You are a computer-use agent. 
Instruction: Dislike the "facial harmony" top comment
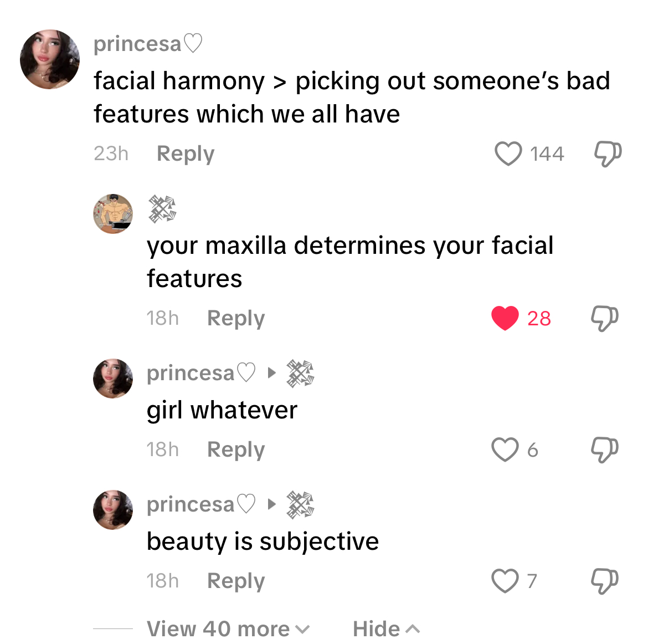(x=608, y=154)
